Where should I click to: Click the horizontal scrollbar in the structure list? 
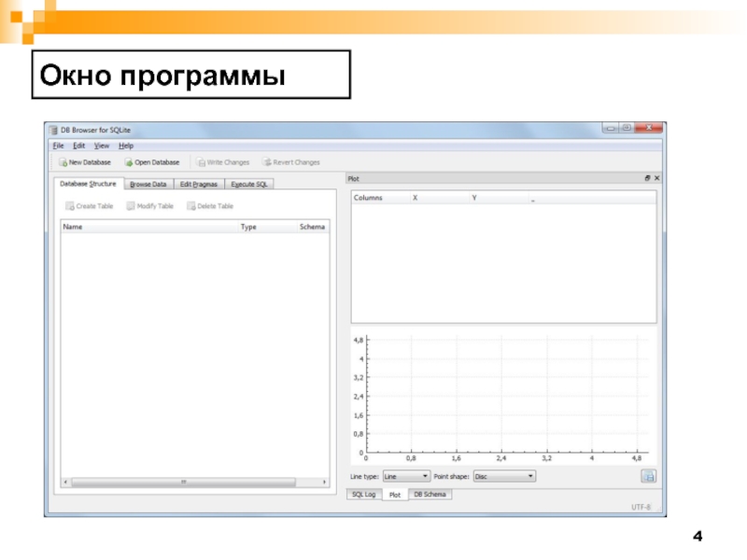(x=182, y=483)
